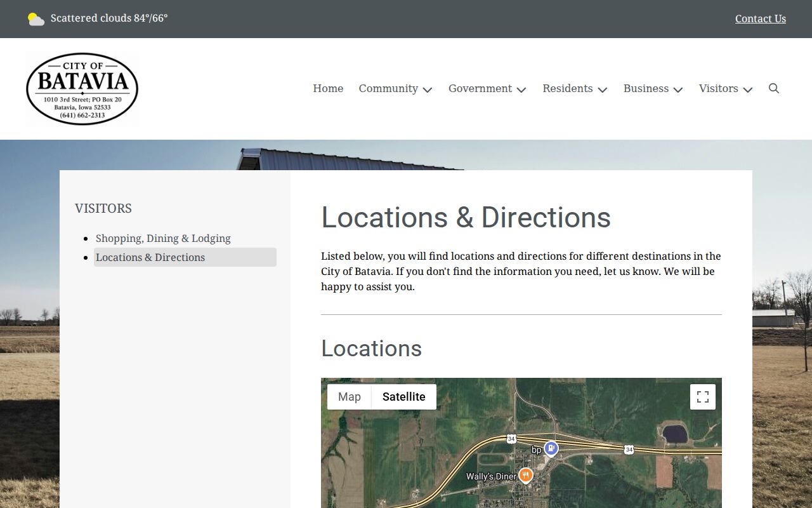
Task: Open the Community nav item
Action: click(388, 88)
